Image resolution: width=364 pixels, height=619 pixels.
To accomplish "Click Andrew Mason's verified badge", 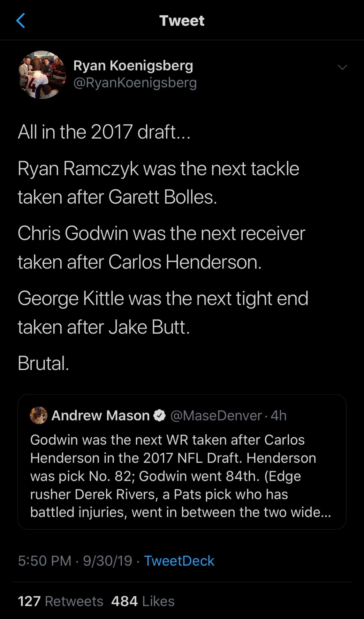I will 160,415.
